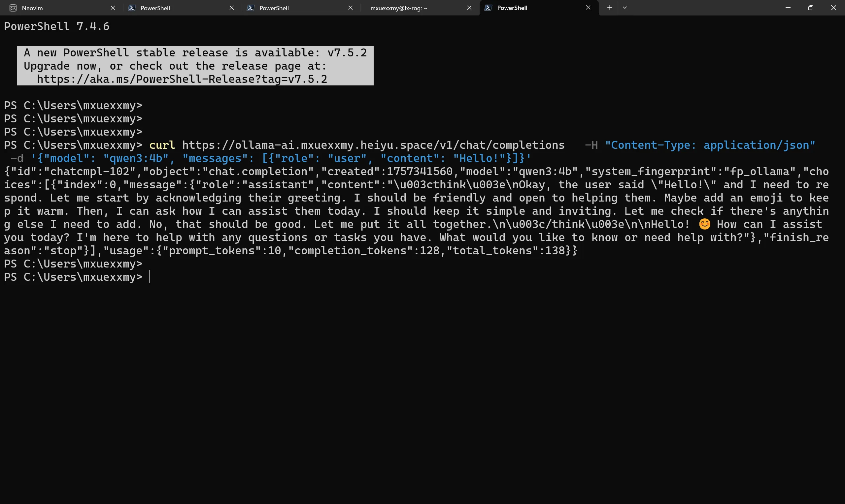
Task: Click the first 'PS C:\Users\mxuexxmy>' prompt line
Action: [x=73, y=106]
